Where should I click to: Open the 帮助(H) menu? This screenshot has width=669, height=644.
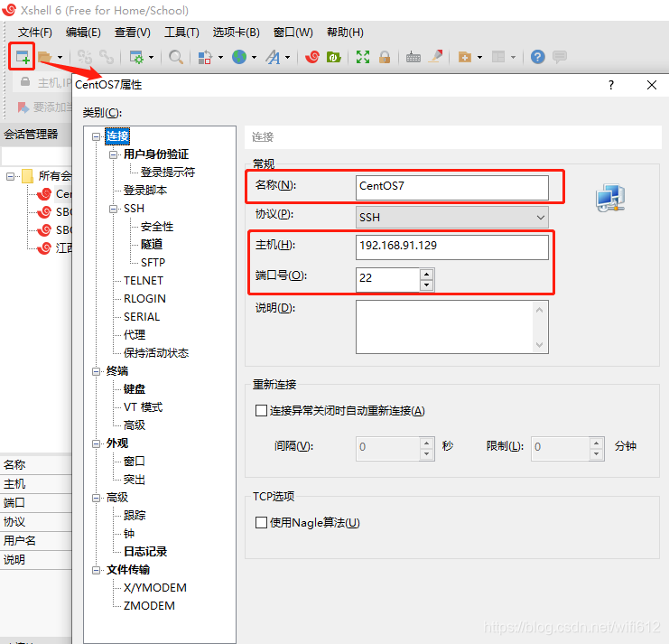pyautogui.click(x=345, y=33)
